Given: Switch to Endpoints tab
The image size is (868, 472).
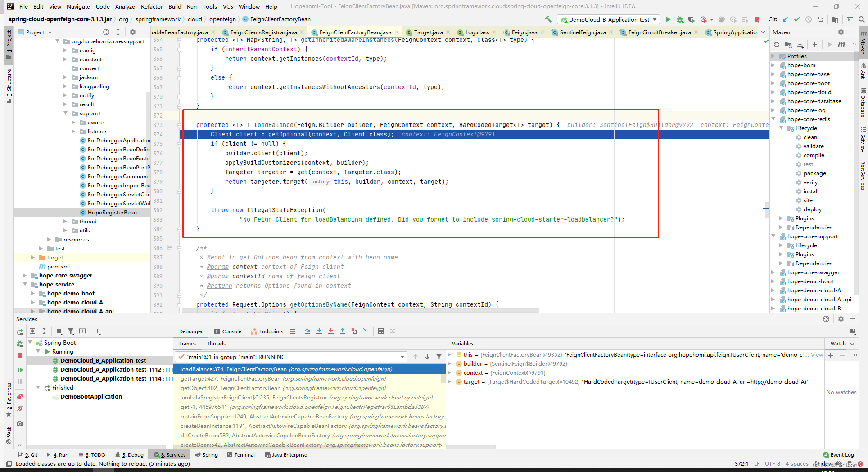Looking at the screenshot, I should tap(267, 331).
